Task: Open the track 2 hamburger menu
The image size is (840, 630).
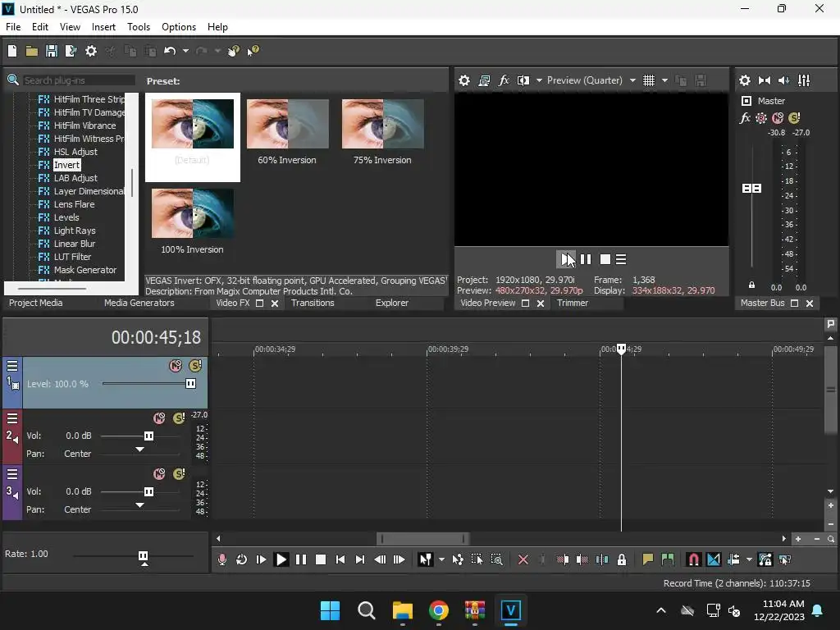Action: 11,418
